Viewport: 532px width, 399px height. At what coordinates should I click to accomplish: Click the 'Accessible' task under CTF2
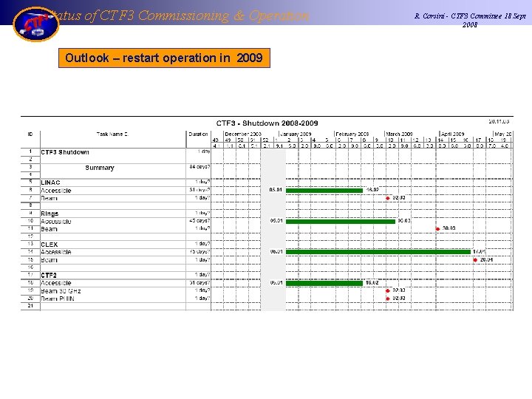56,283
